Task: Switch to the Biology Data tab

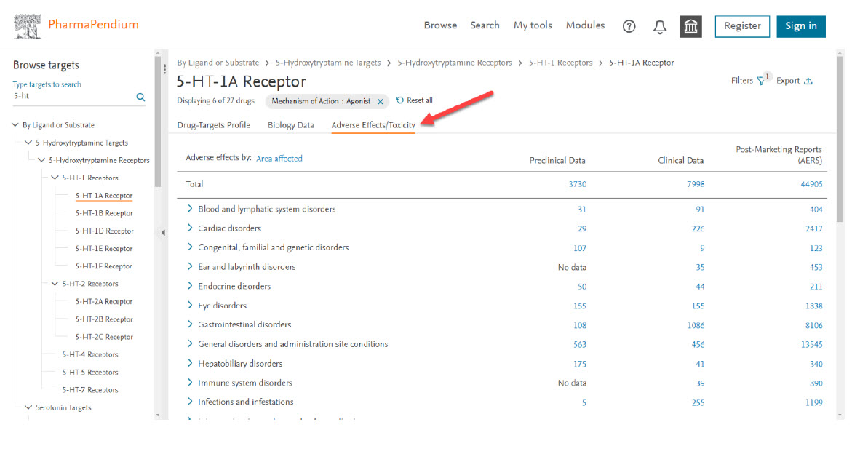Action: pos(290,125)
